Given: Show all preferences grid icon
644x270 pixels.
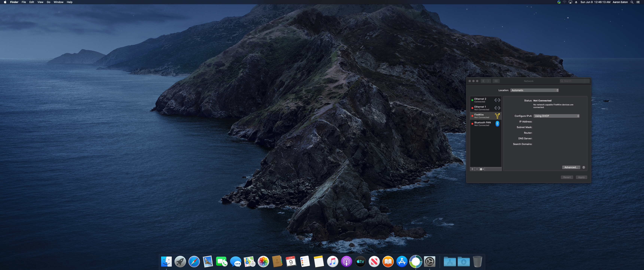Looking at the screenshot, I should (496, 81).
